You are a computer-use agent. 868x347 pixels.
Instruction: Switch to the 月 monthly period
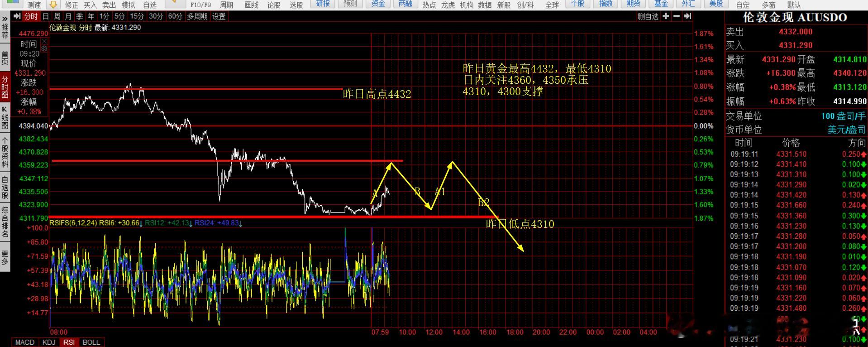click(x=68, y=16)
